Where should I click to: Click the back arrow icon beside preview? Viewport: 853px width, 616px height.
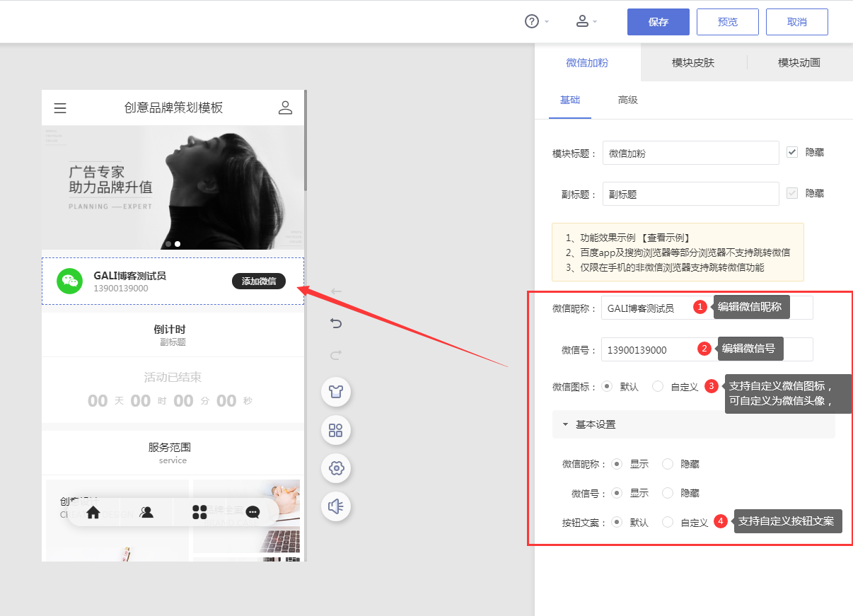pyautogui.click(x=336, y=291)
